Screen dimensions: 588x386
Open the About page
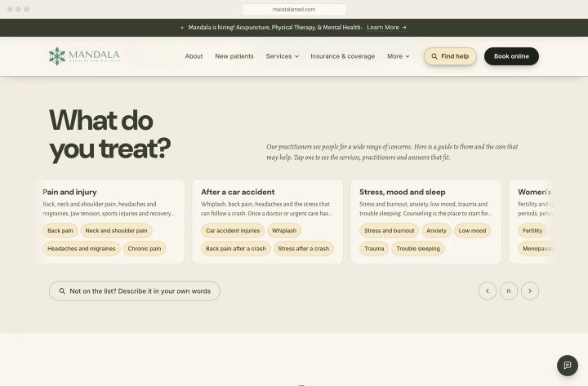tap(194, 56)
